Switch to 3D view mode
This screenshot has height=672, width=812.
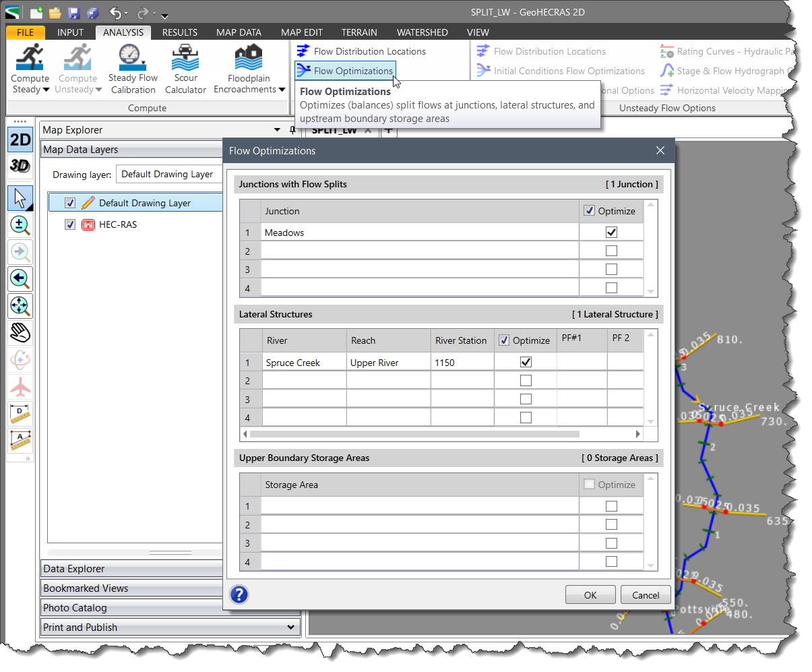click(18, 166)
